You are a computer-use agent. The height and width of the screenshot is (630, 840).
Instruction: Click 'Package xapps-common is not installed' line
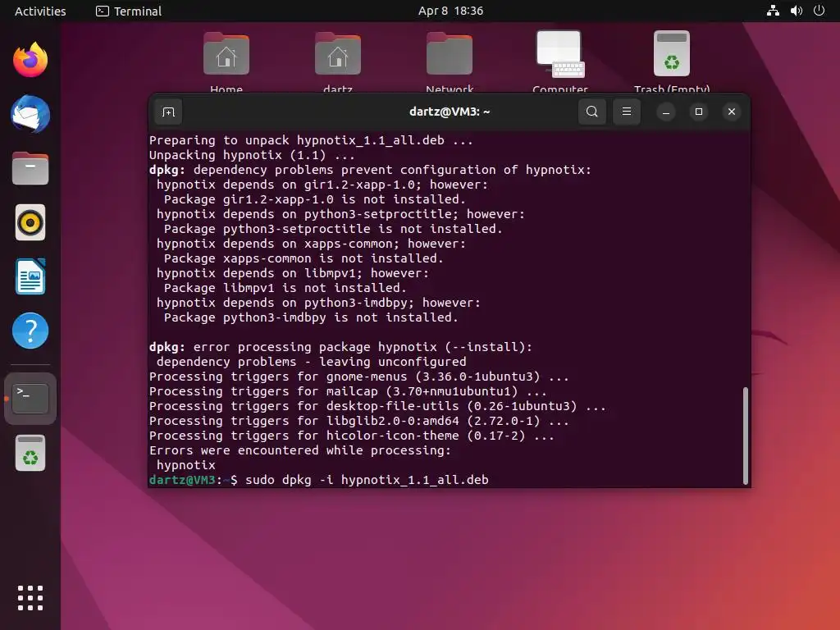[304, 258]
